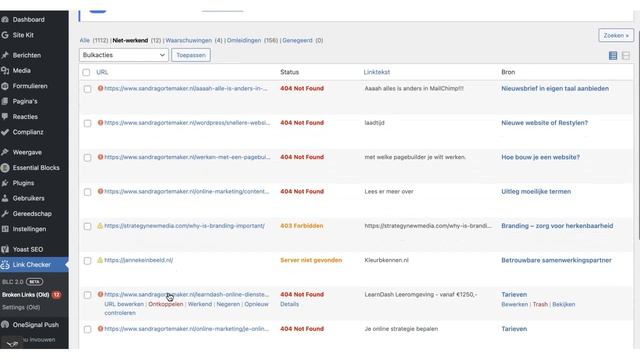
Task: Click Werkend action link
Action: click(200, 304)
